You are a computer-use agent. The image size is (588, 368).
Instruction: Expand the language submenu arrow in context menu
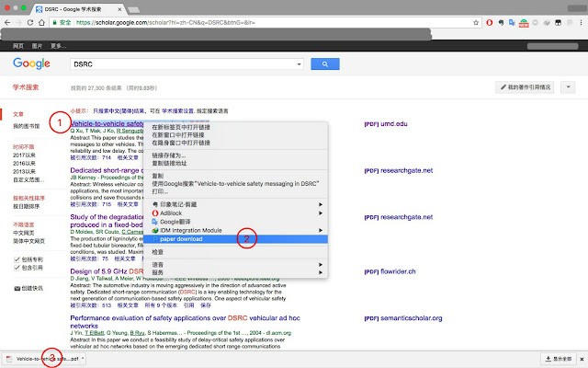pos(321,265)
